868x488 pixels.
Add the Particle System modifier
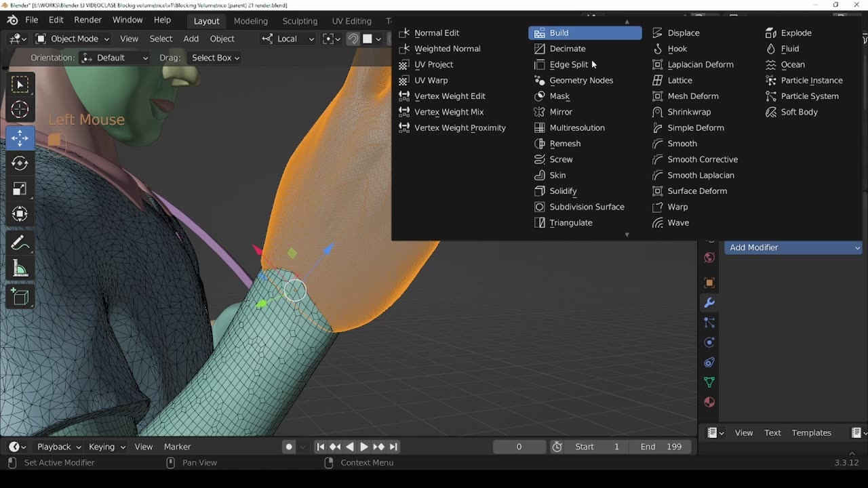point(811,96)
